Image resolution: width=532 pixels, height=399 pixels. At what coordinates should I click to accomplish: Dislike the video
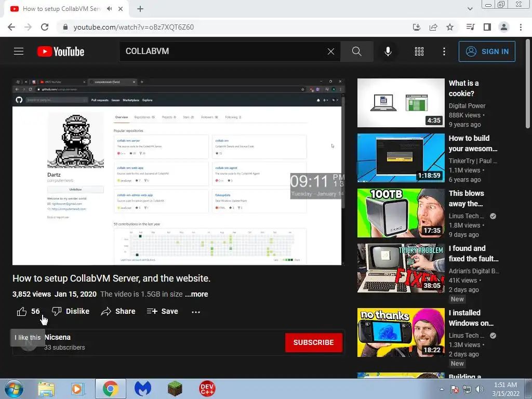(x=71, y=311)
